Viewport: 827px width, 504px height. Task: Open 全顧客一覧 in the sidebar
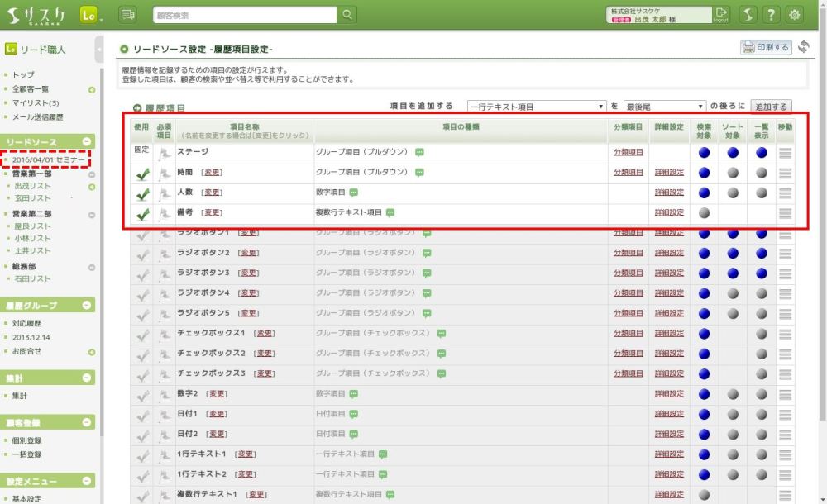click(x=31, y=89)
